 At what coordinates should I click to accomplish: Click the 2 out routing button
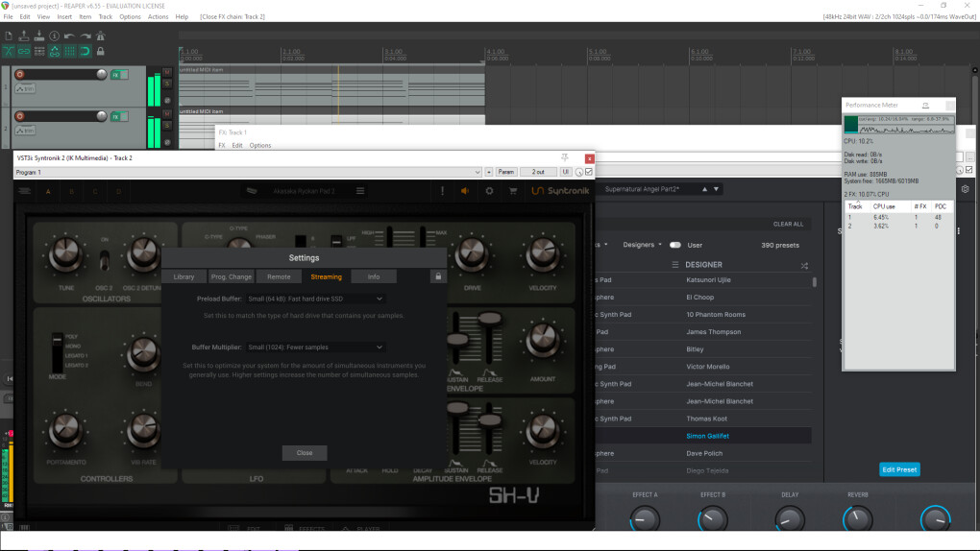coord(538,172)
